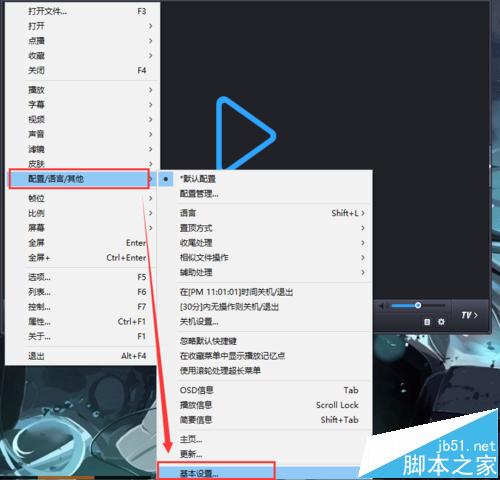
Task: Expand the 相似文件操作 submenu
Action: pos(265,257)
